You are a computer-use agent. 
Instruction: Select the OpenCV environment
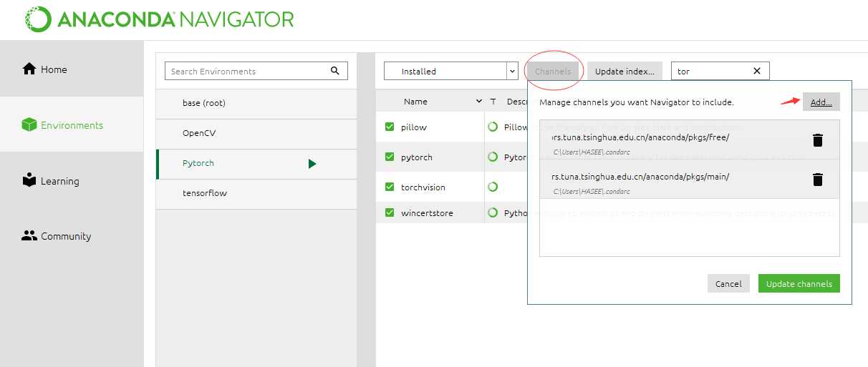(x=256, y=133)
